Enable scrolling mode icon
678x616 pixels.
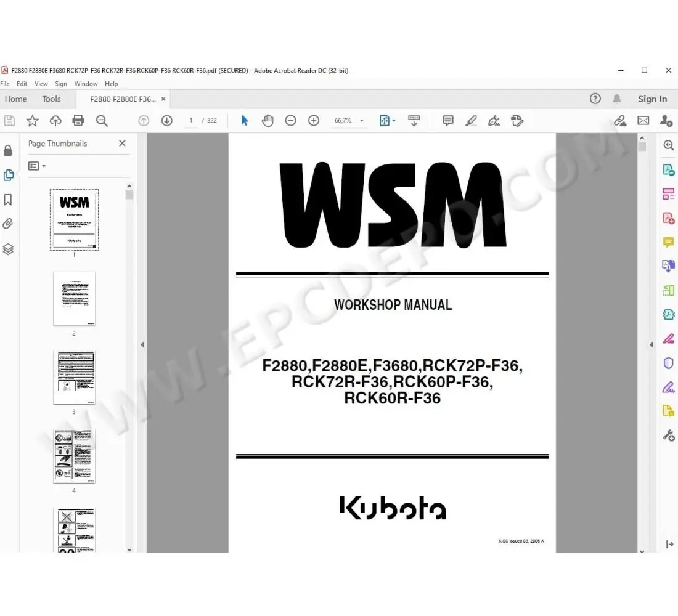(x=414, y=121)
